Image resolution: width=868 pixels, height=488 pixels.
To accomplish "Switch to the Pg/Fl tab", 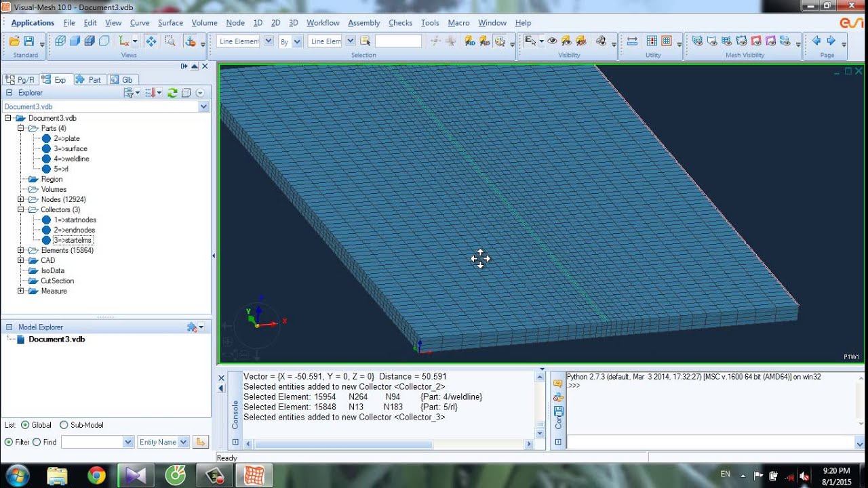I will [x=20, y=79].
